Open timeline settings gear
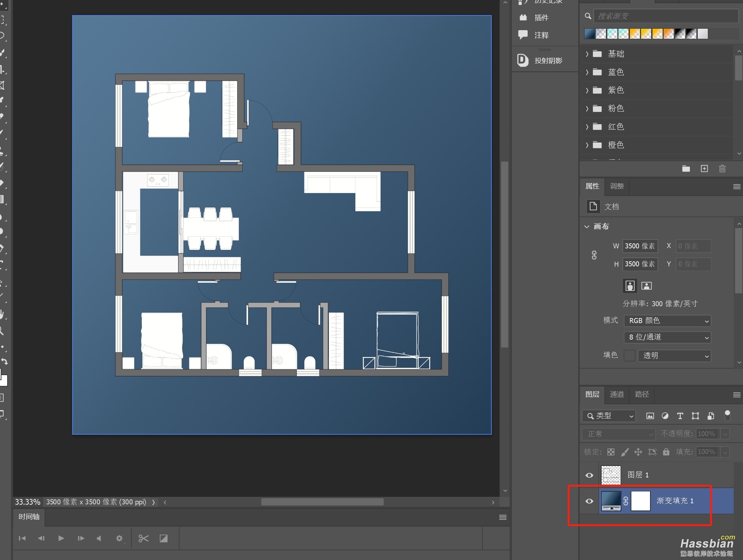 [x=120, y=538]
